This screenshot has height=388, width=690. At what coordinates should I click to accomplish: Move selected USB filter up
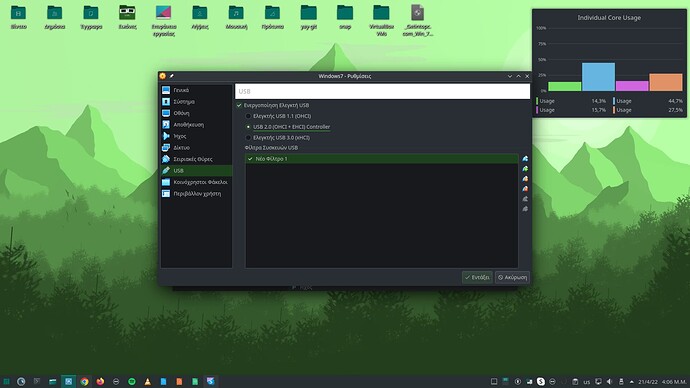coord(525,199)
